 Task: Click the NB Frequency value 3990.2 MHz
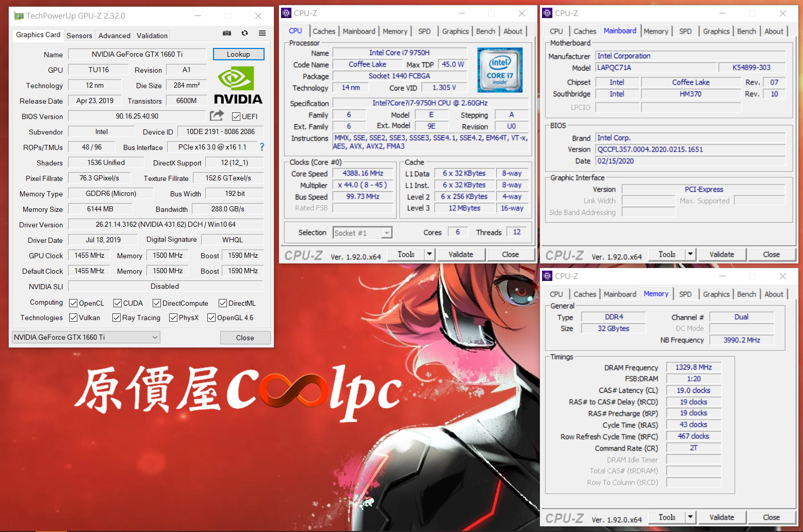pos(742,340)
